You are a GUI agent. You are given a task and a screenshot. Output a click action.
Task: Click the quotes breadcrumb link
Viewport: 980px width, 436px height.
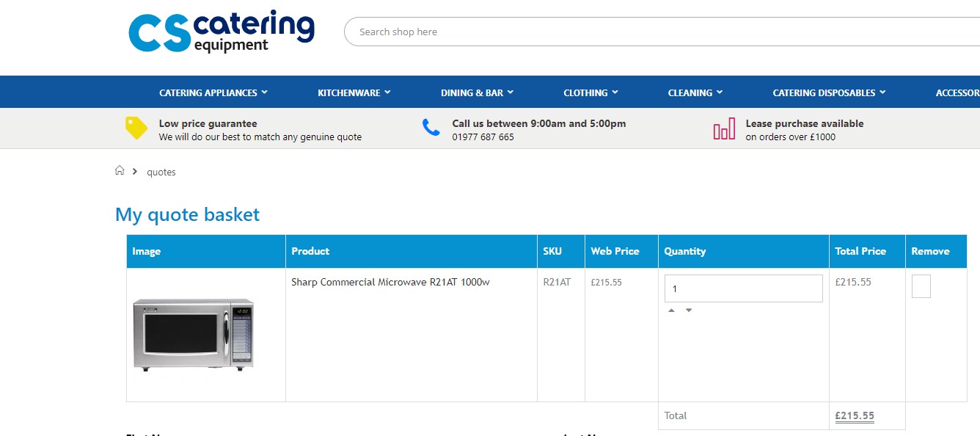[161, 172]
